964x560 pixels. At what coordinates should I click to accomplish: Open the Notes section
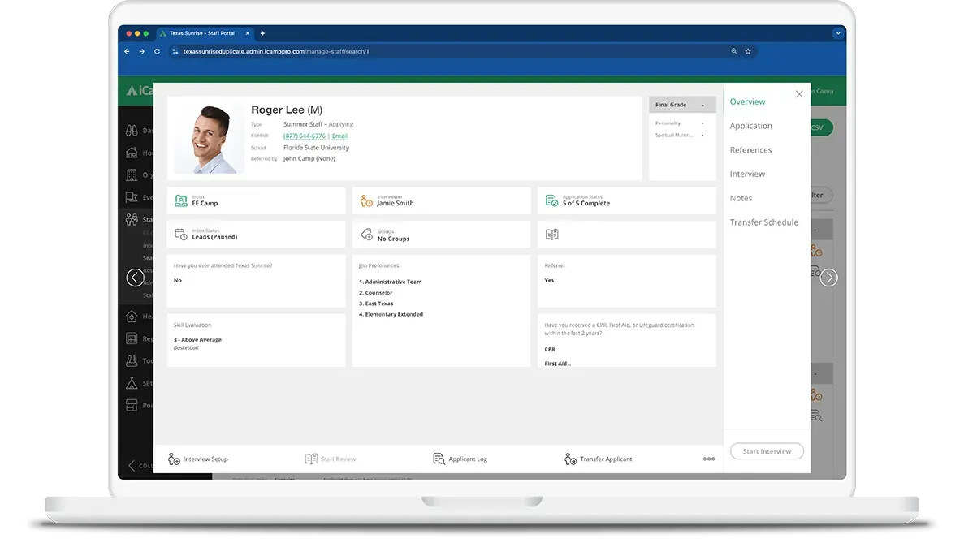[x=741, y=198]
